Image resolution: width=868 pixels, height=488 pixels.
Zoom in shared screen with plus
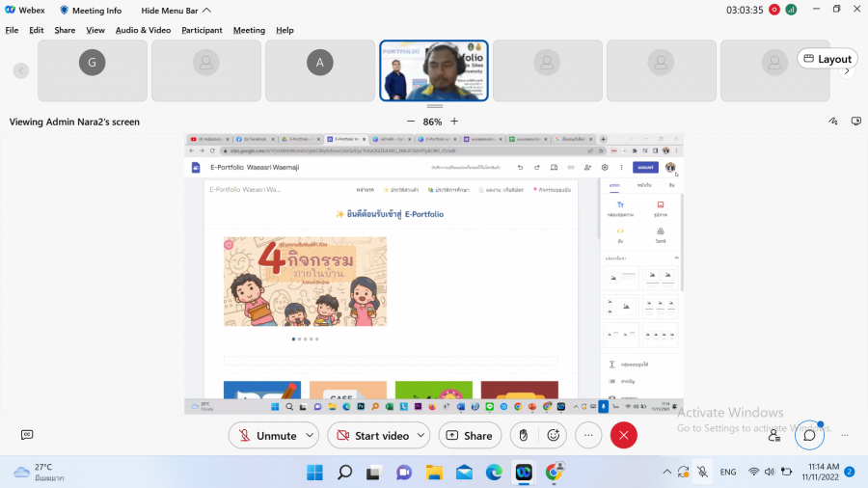pos(454,122)
